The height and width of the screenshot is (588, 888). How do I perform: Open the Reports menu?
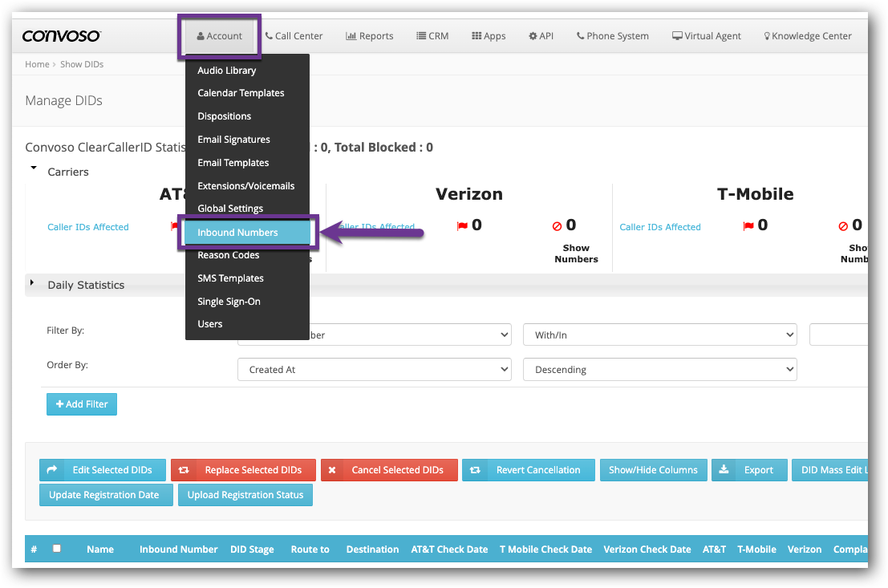coord(369,35)
